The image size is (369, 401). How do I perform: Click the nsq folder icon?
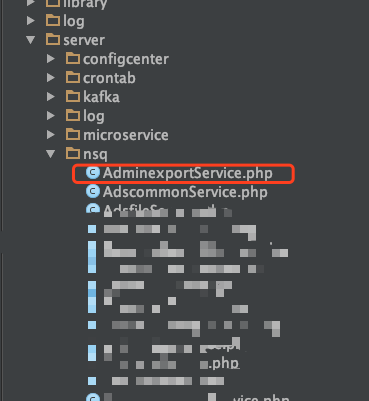pyautogui.click(x=73, y=153)
